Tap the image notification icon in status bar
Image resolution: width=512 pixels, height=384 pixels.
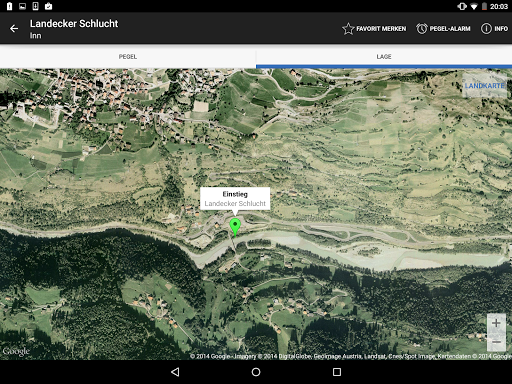point(22,6)
